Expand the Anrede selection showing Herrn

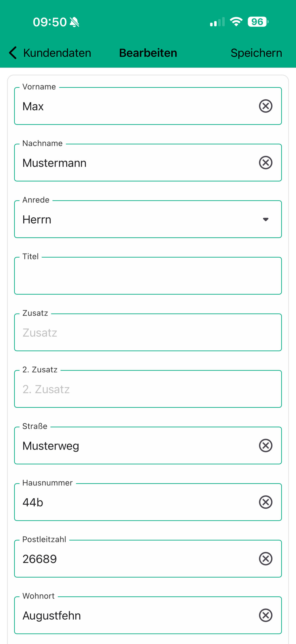141,219
